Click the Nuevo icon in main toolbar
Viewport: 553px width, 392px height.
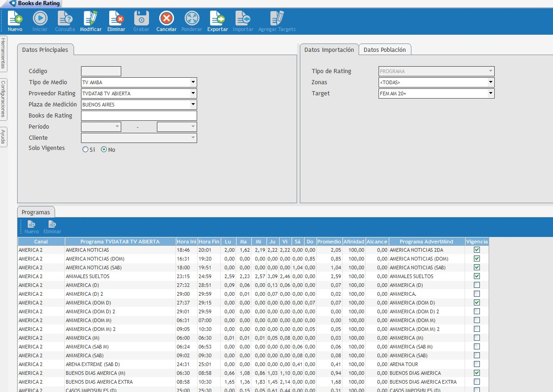coord(15,19)
